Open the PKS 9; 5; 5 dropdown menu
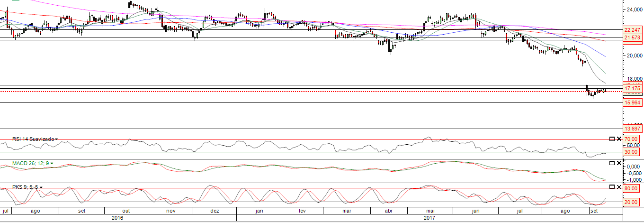The image size is (644, 223). click(42, 187)
